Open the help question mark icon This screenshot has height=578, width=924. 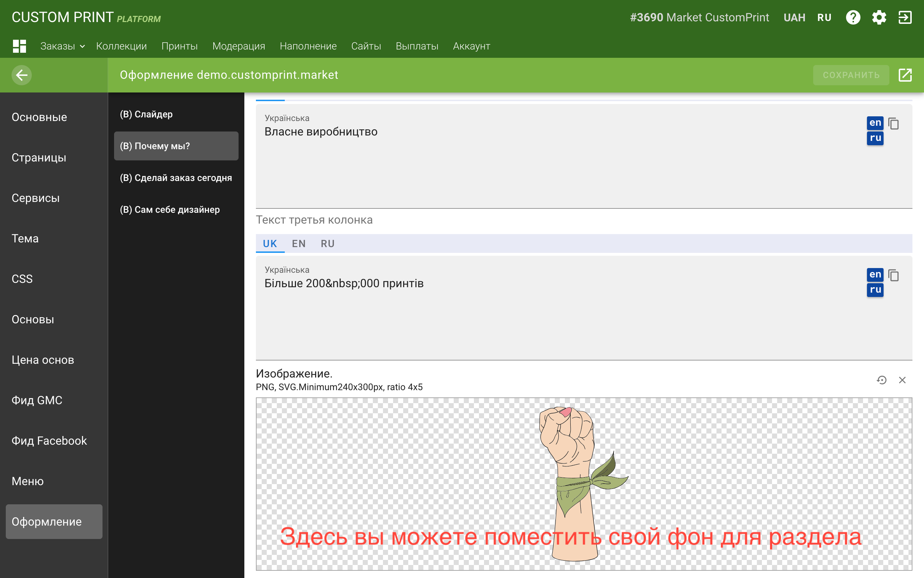853,17
